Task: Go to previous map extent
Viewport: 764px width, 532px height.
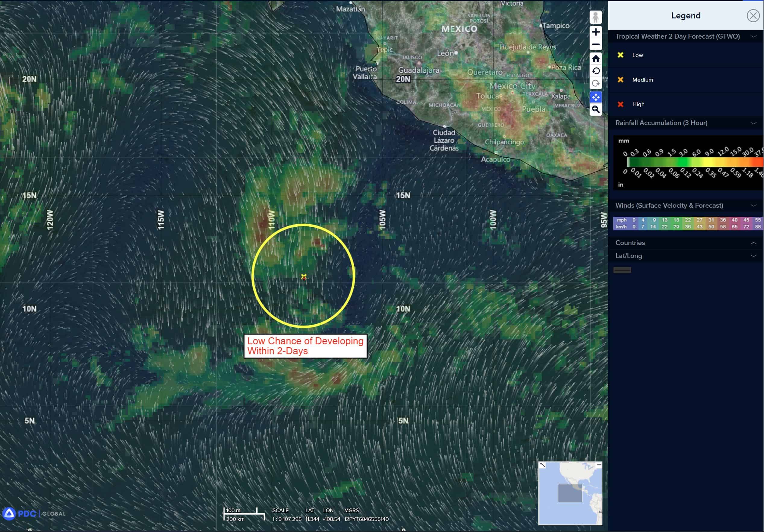Action: 596,71
